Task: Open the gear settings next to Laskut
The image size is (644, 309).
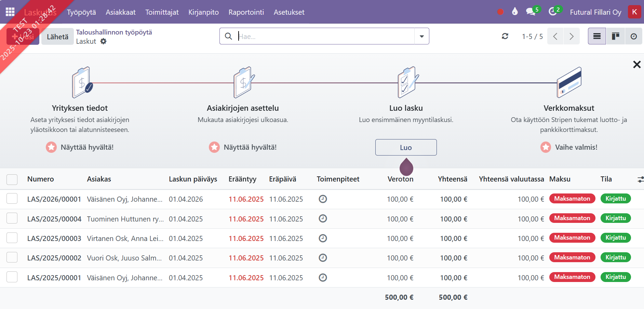Action: coord(103,41)
